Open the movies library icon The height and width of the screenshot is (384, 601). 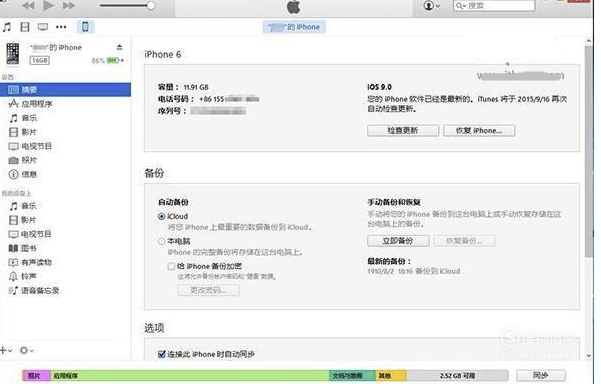(x=25, y=27)
